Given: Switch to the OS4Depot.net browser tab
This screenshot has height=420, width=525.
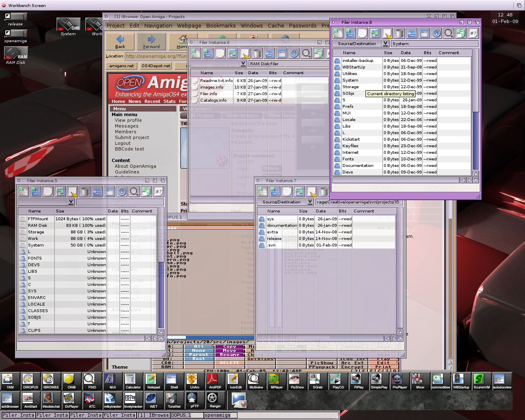Looking at the screenshot, I should [156, 66].
